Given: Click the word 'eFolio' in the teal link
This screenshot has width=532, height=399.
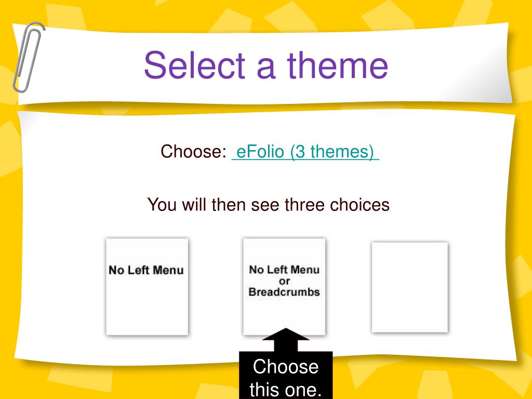Looking at the screenshot, I should pos(260,151).
